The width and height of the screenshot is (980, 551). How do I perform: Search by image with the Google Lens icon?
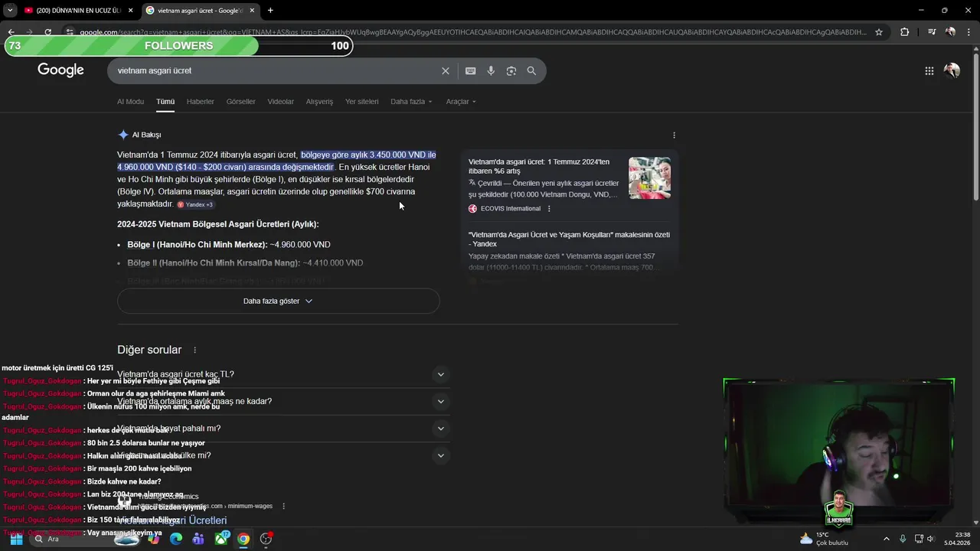[511, 70]
